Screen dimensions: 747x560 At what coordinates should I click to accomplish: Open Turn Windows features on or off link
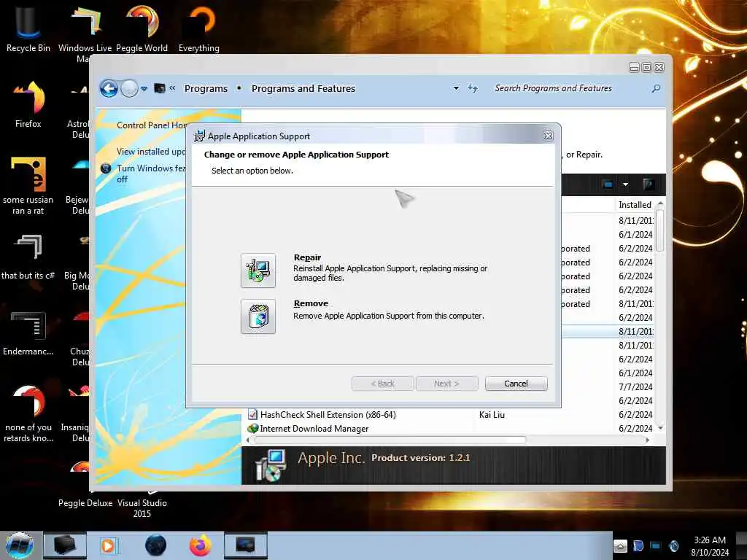point(151,174)
